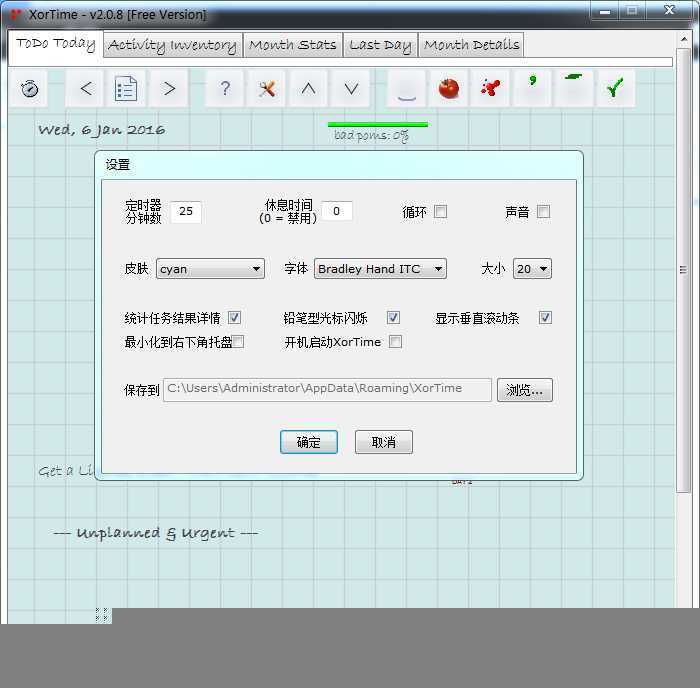Start the pomodoro timer stopwatch icon
Screen dimensions: 700x688
pyautogui.click(x=29, y=88)
